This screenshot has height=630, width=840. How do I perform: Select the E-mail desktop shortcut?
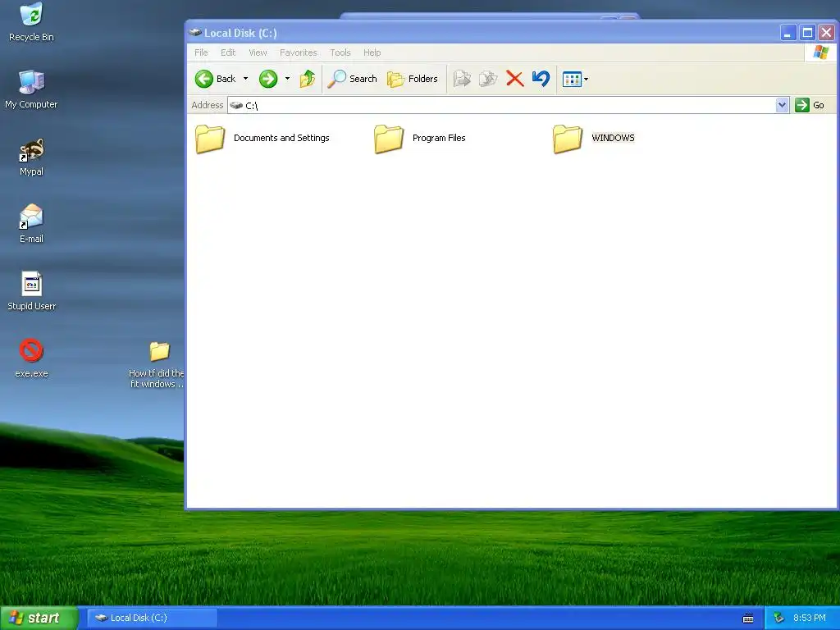click(31, 224)
